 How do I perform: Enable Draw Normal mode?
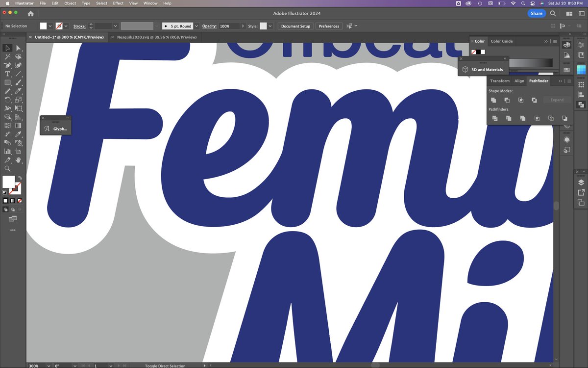(x=6, y=209)
